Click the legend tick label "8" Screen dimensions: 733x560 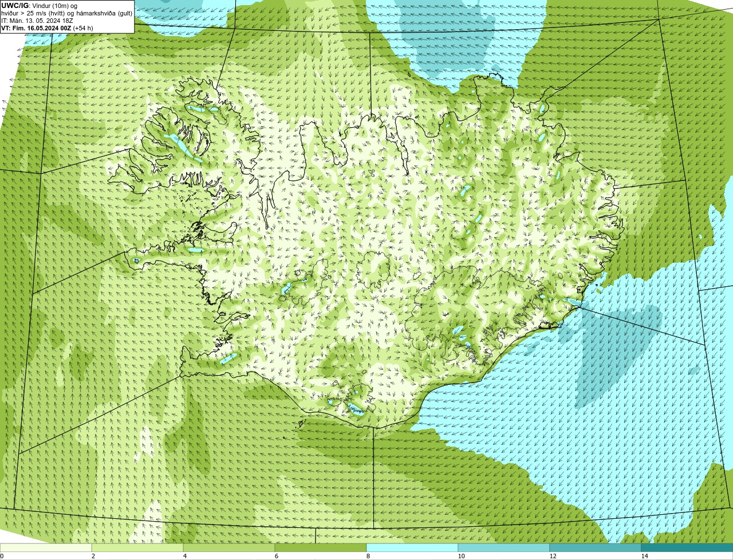(368, 556)
